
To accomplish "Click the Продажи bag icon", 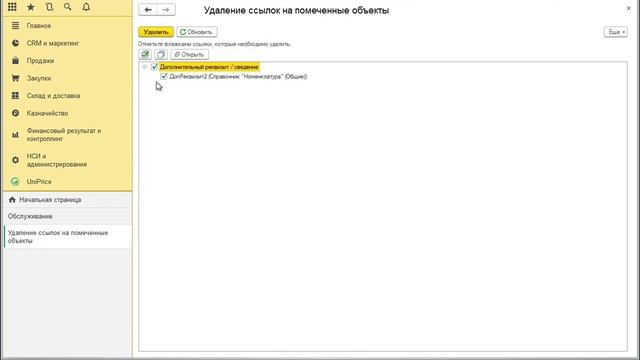I will 16,61.
